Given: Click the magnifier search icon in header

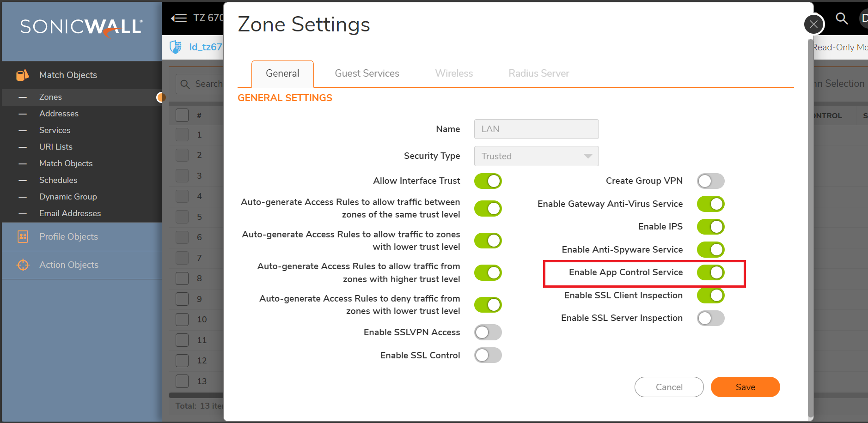Looking at the screenshot, I should (842, 18).
